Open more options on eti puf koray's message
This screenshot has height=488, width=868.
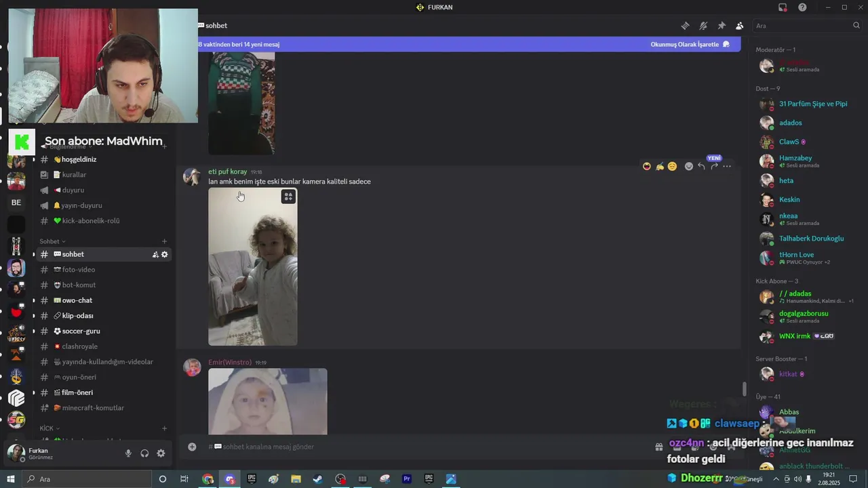pyautogui.click(x=727, y=166)
